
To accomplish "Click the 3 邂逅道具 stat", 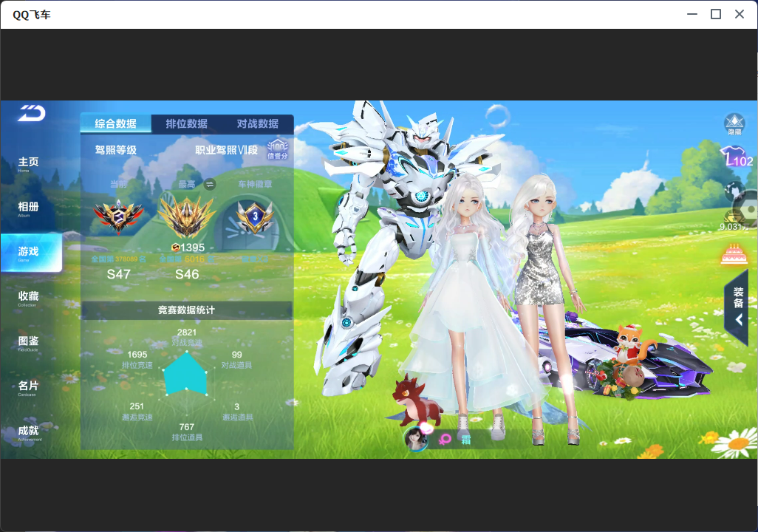I will coord(237,411).
